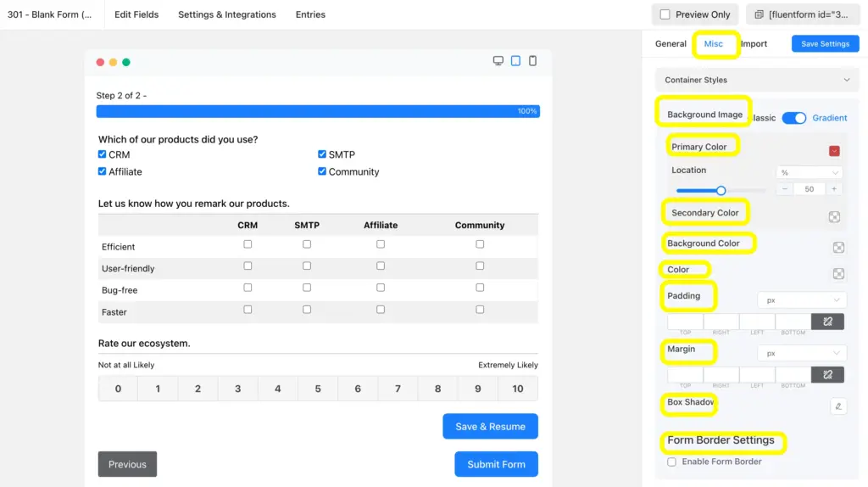Collapse the Container Styles section
This screenshot has height=487, width=868.
click(757, 80)
